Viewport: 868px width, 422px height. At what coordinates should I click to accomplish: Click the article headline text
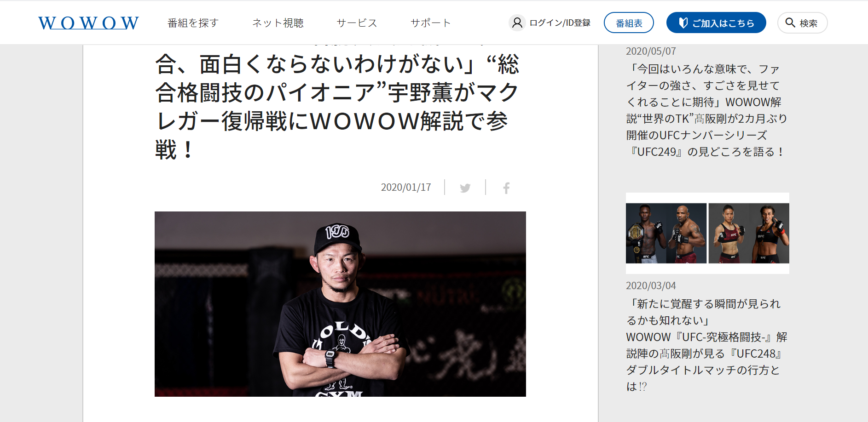click(x=338, y=107)
